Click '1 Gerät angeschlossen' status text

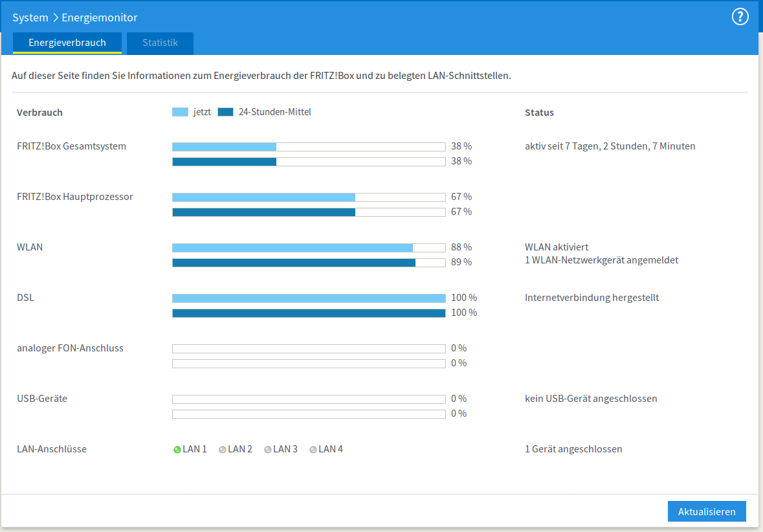click(573, 449)
